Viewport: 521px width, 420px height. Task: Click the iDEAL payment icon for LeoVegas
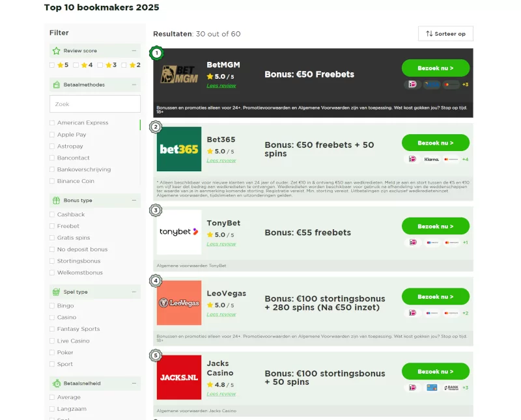[x=412, y=313]
